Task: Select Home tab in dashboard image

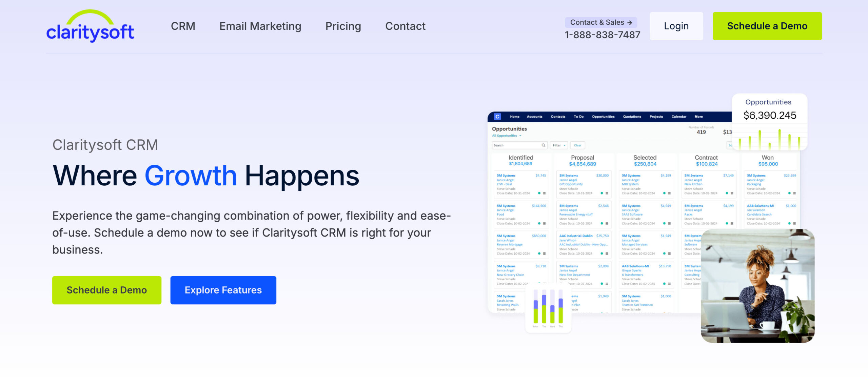Action: (514, 117)
